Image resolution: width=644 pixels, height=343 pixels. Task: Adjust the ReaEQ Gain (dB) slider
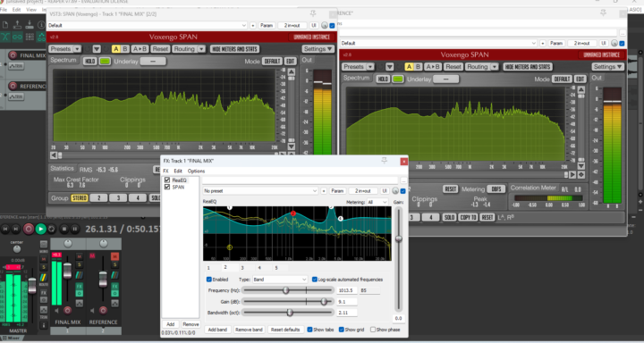(x=287, y=302)
